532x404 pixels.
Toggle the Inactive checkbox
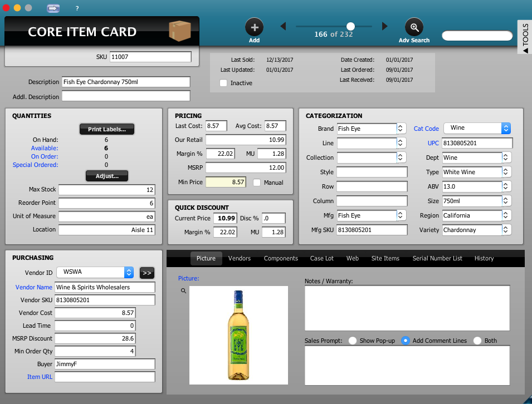(x=223, y=83)
